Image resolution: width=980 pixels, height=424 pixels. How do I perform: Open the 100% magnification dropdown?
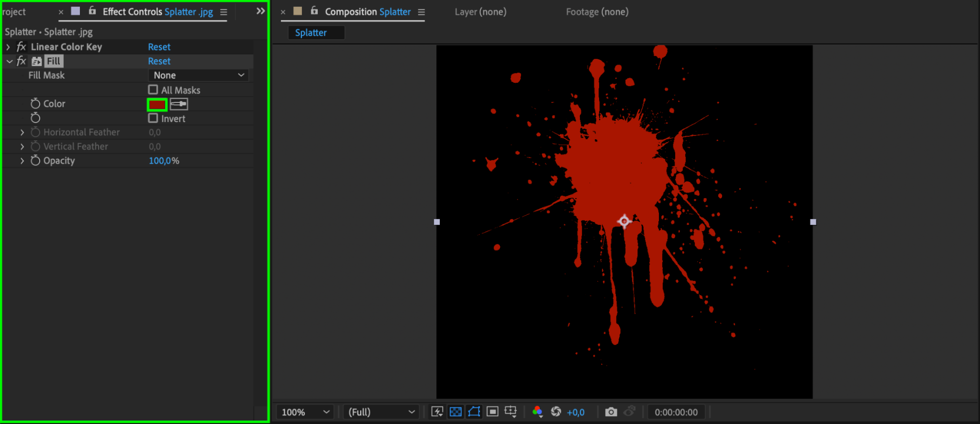point(305,412)
